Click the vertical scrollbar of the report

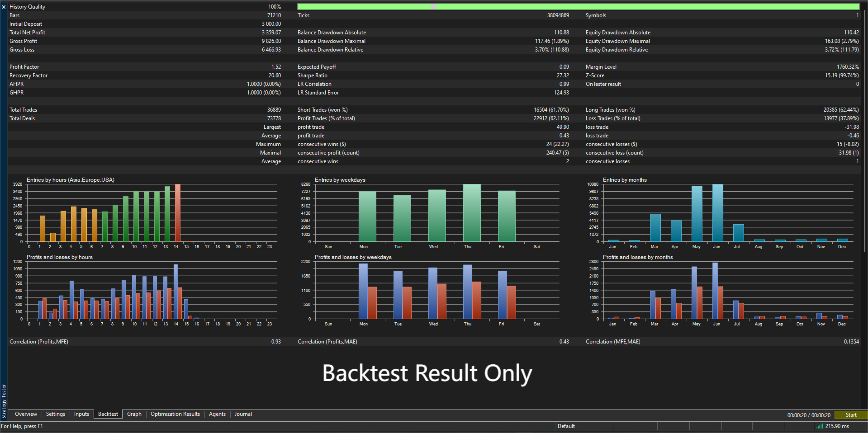pos(864,131)
